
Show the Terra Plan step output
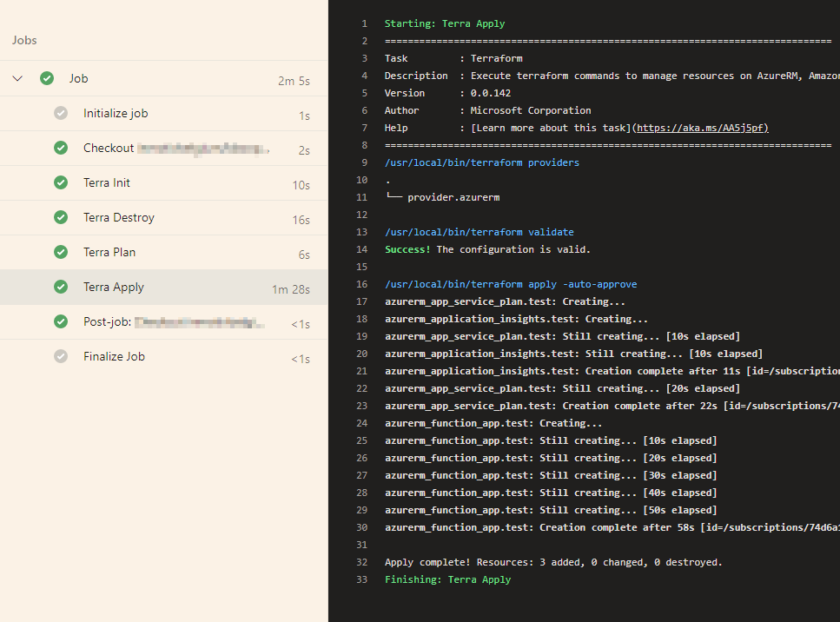(x=109, y=252)
